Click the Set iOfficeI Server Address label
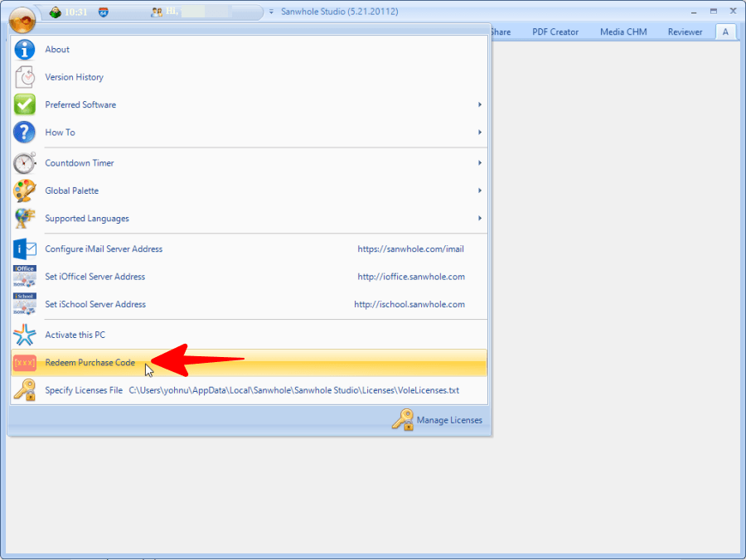This screenshot has width=746, height=560. coord(95,277)
